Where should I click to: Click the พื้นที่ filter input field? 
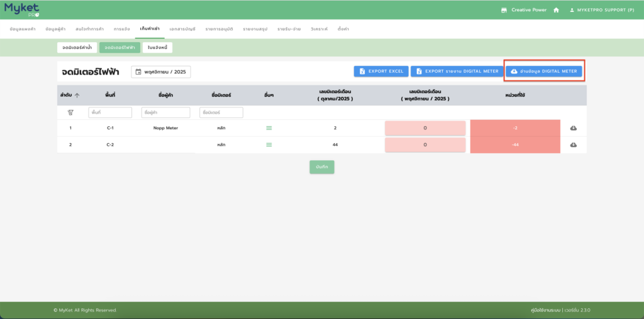pyautogui.click(x=110, y=112)
